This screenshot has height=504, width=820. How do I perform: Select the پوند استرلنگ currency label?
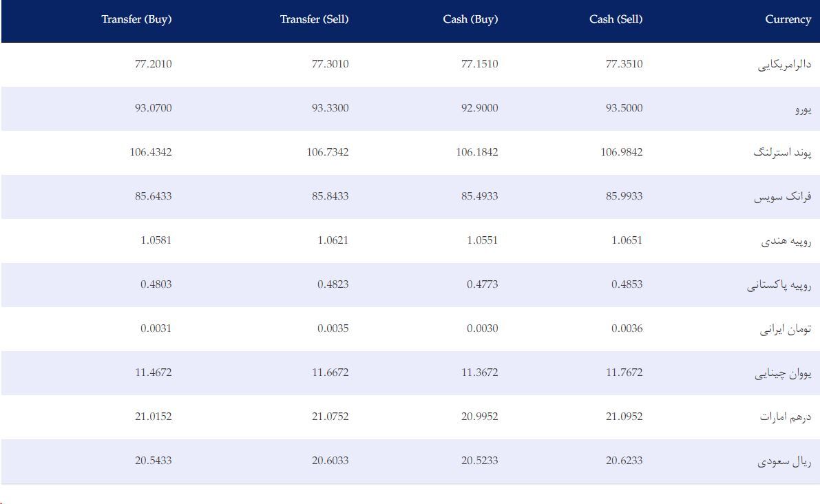782,153
